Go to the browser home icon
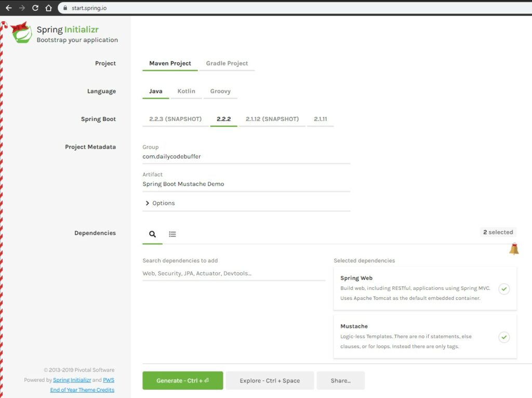Viewport: 532px width, 398px height. pos(49,8)
